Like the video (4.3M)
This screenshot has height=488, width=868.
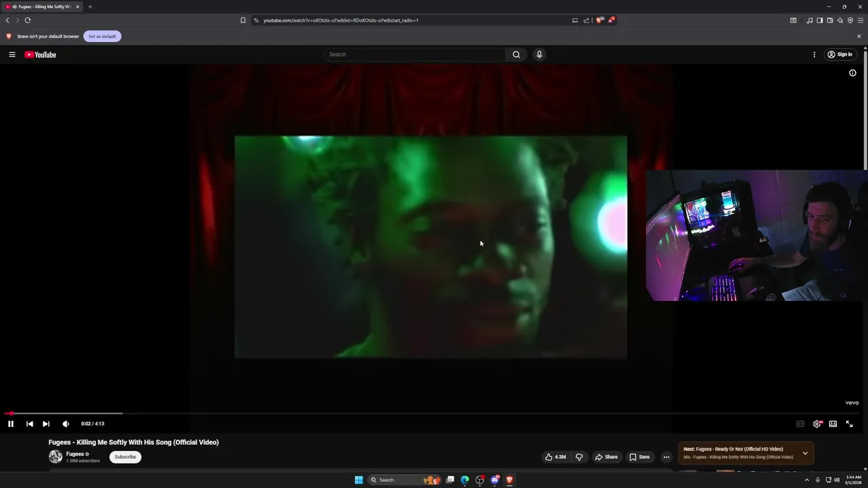tap(555, 457)
